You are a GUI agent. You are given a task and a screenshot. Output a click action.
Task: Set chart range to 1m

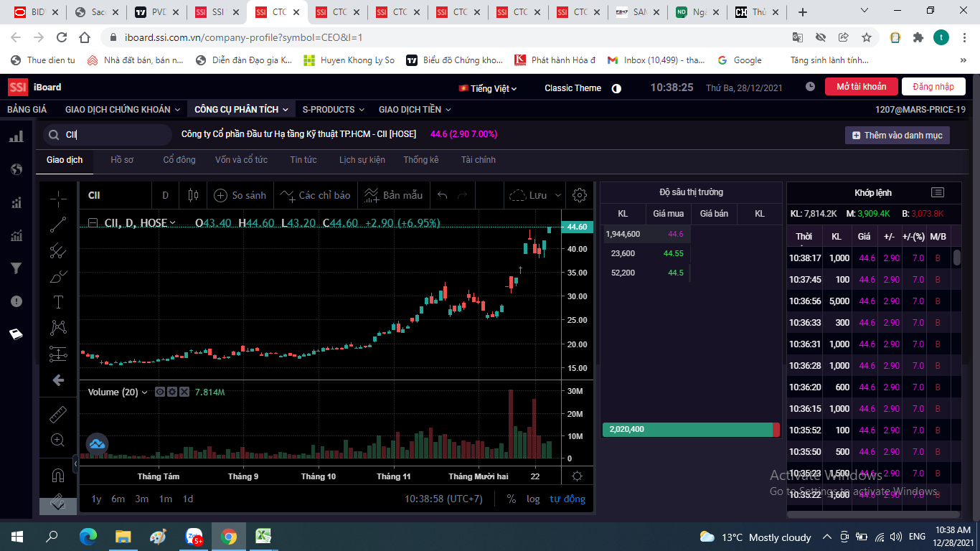tap(166, 499)
